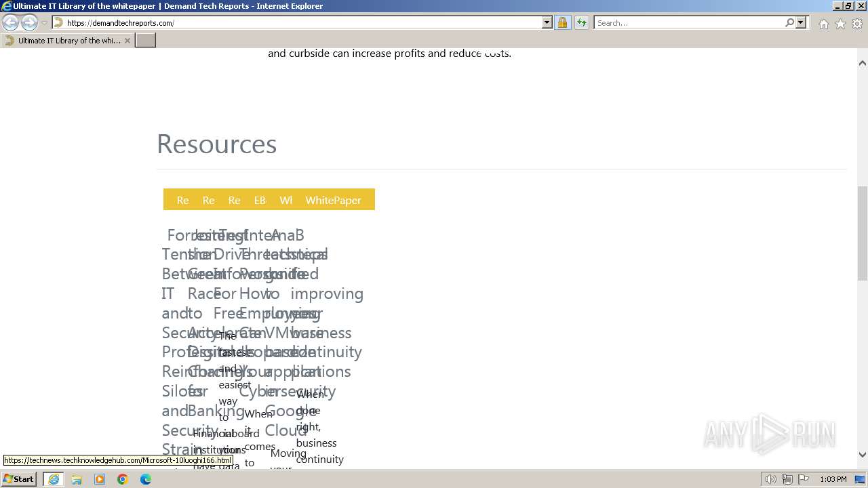This screenshot has height=488, width=868.
Task: Open Favorites with the star icon
Action: 840,24
